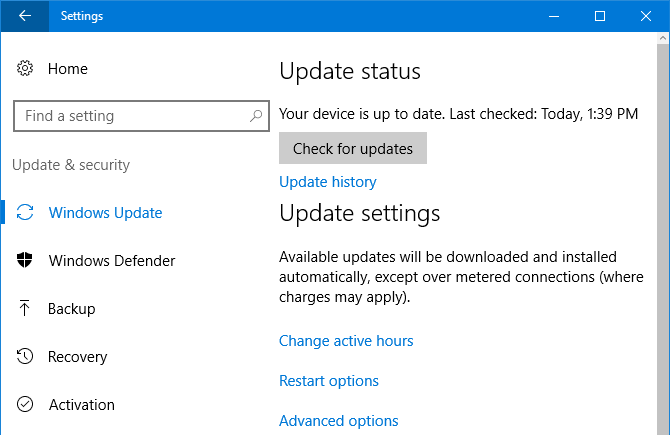Click the Windows Update sync icon
Viewport: 670px width, 435px height.
point(25,212)
